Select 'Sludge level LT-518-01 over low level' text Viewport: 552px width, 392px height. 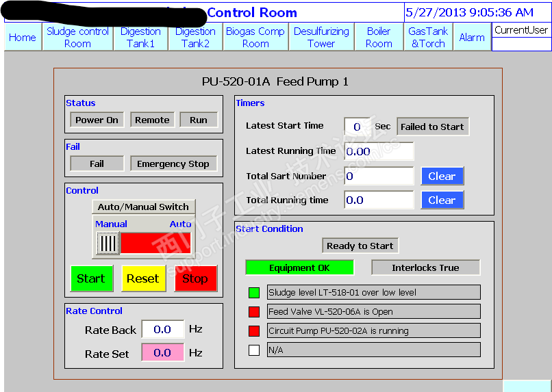(342, 293)
